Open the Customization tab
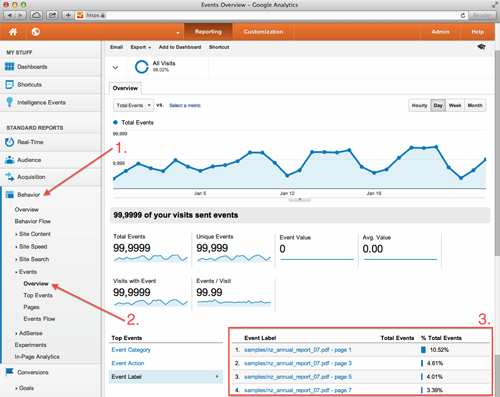Viewport: 500px width, 397px height. point(263,32)
